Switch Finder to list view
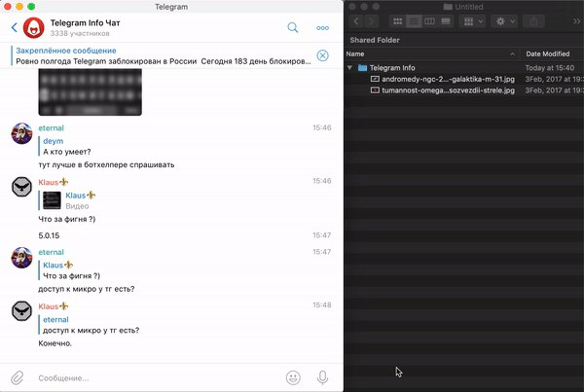 [x=414, y=21]
